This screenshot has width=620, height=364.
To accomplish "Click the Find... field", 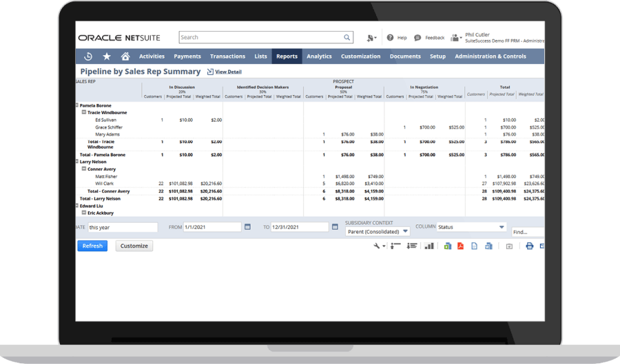I will [528, 232].
